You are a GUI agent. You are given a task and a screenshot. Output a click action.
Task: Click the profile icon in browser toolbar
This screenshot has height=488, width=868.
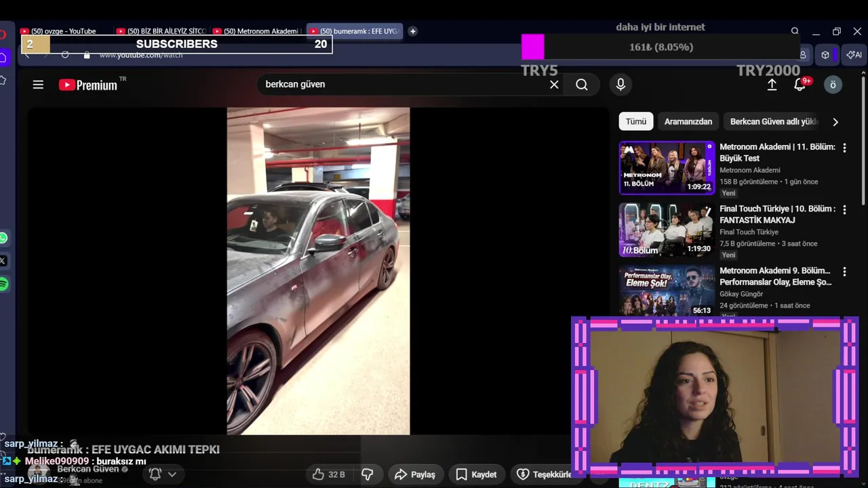803,55
